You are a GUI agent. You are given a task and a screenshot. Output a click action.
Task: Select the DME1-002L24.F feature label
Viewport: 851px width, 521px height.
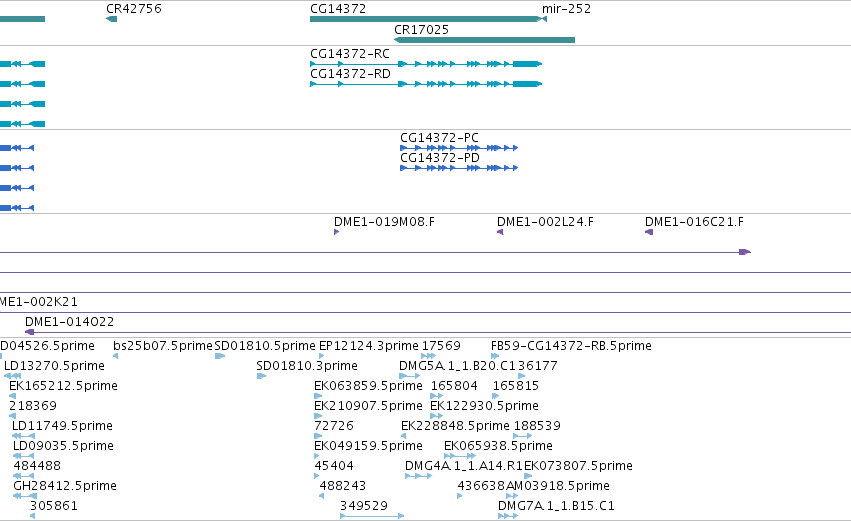545,222
